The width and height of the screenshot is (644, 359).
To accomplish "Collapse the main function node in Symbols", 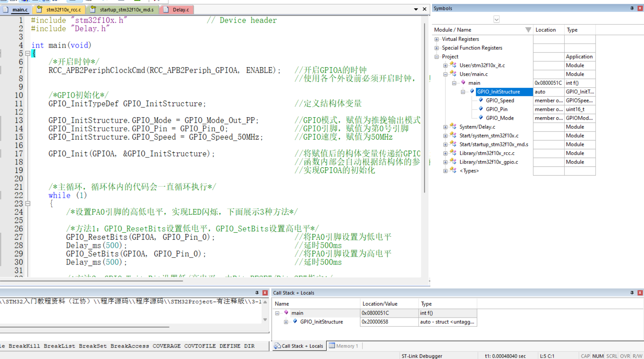I will [x=454, y=83].
